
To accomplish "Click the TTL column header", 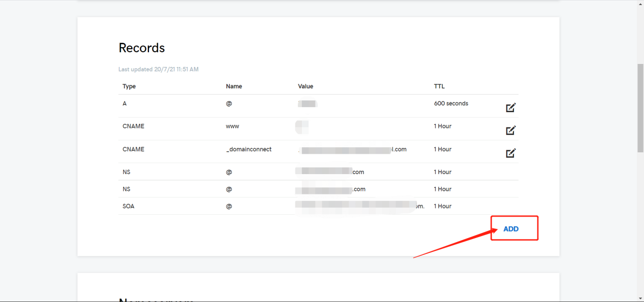I will [439, 86].
